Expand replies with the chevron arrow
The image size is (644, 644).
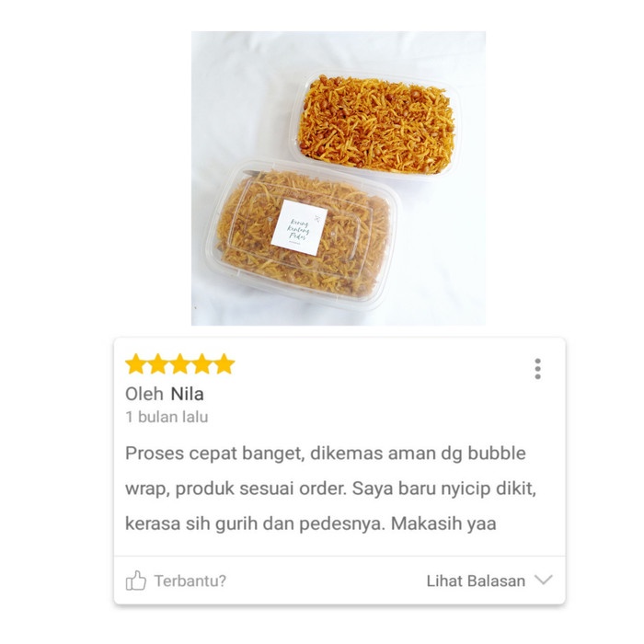click(544, 580)
